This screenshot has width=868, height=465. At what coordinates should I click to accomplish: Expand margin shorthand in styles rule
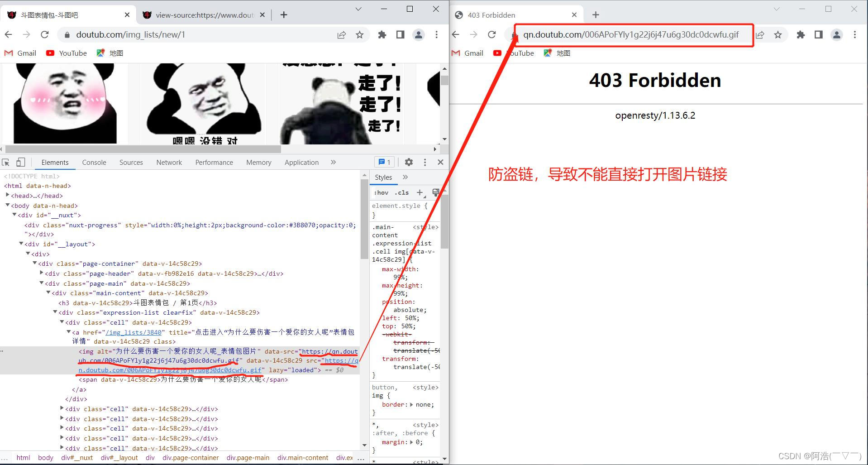[x=411, y=442]
